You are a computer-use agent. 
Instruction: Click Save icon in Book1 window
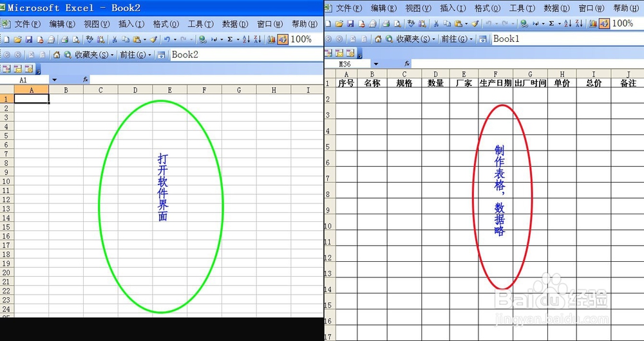tap(350, 24)
